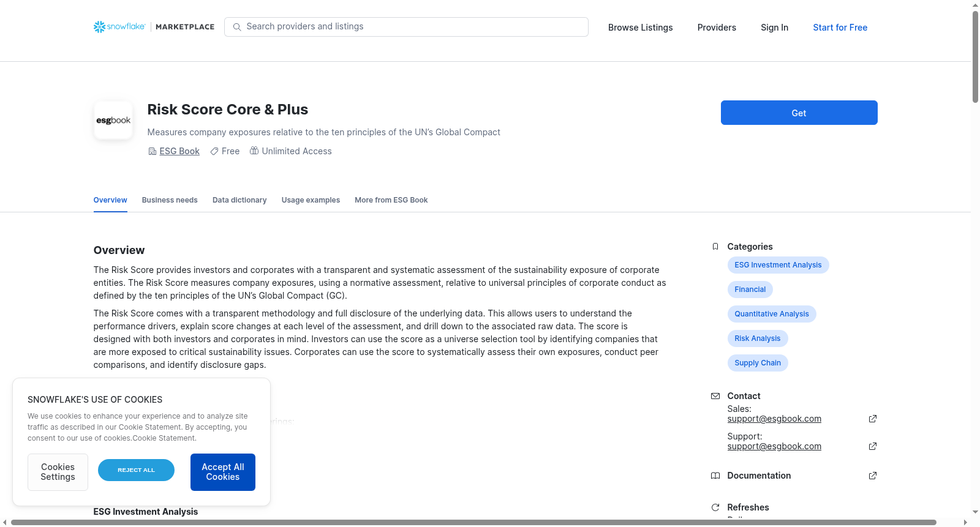Select the Quantitative Analysis category chip
The width and height of the screenshot is (980, 527).
tap(771, 314)
